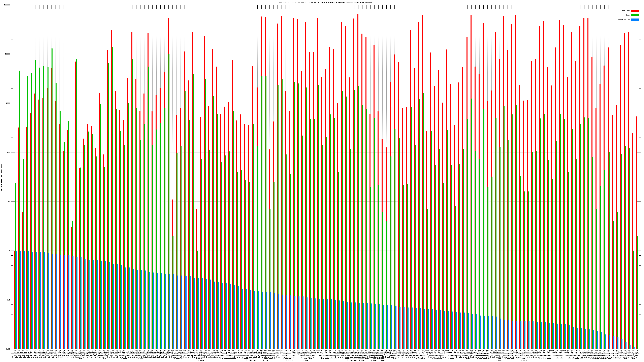Select the 'Score (0..1)' legend label

point(624,20)
